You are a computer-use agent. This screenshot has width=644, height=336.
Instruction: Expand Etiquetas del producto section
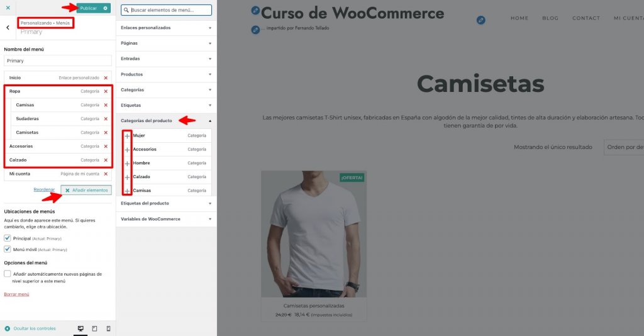[x=166, y=203]
